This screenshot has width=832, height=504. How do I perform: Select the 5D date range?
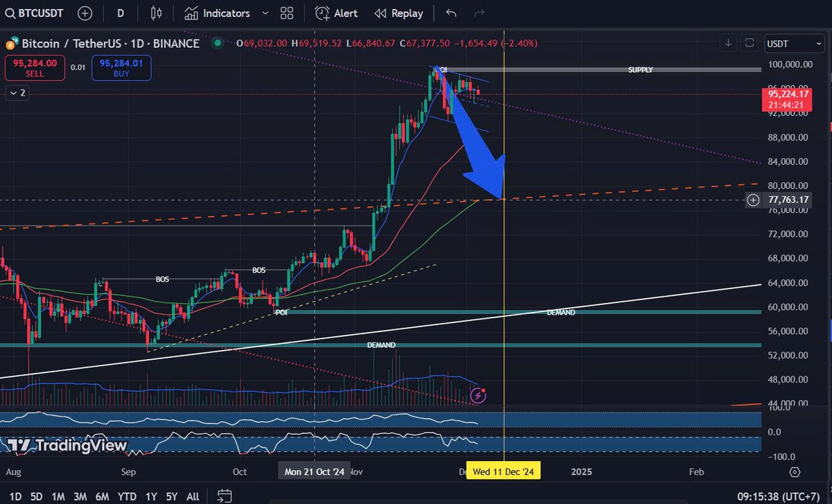click(36, 496)
